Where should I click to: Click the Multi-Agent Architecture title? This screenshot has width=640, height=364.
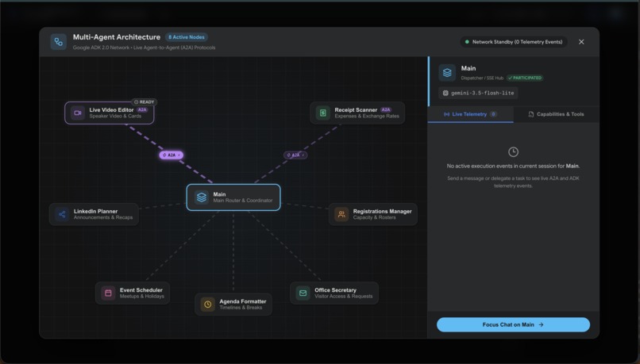point(116,37)
